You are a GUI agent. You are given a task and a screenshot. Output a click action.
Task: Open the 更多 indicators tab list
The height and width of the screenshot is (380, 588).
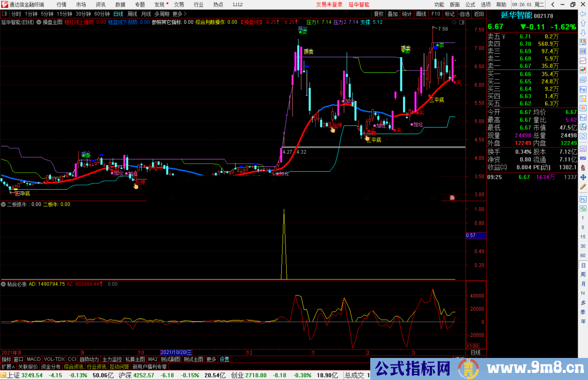(211, 359)
